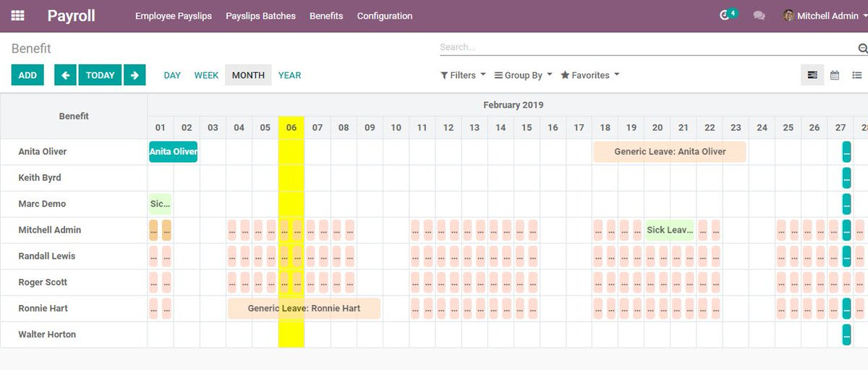868x370 pixels.
Task: Click day 14 column header
Action: pyautogui.click(x=501, y=127)
